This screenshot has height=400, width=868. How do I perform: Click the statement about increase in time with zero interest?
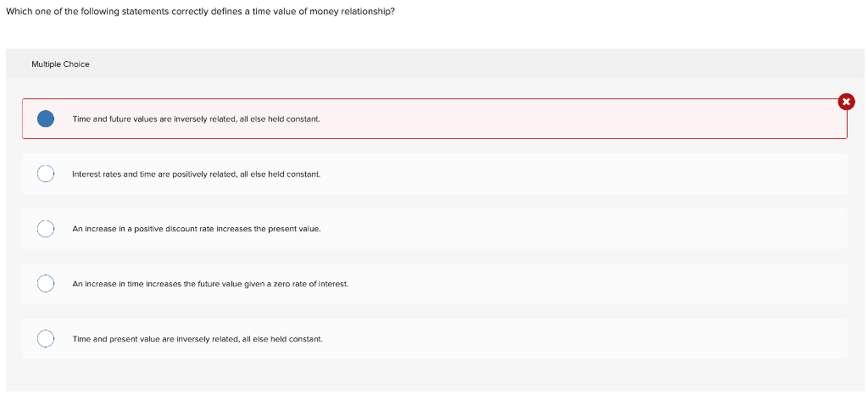(x=210, y=284)
